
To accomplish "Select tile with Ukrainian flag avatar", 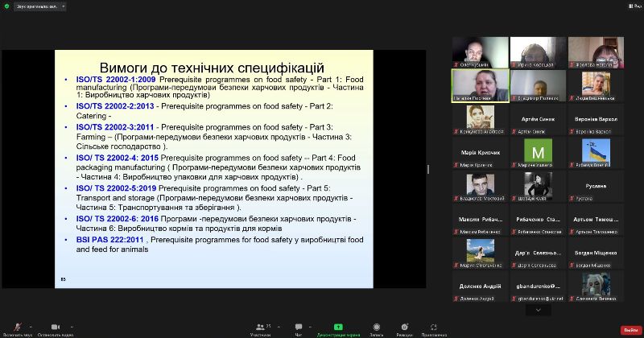I will pos(596,153).
